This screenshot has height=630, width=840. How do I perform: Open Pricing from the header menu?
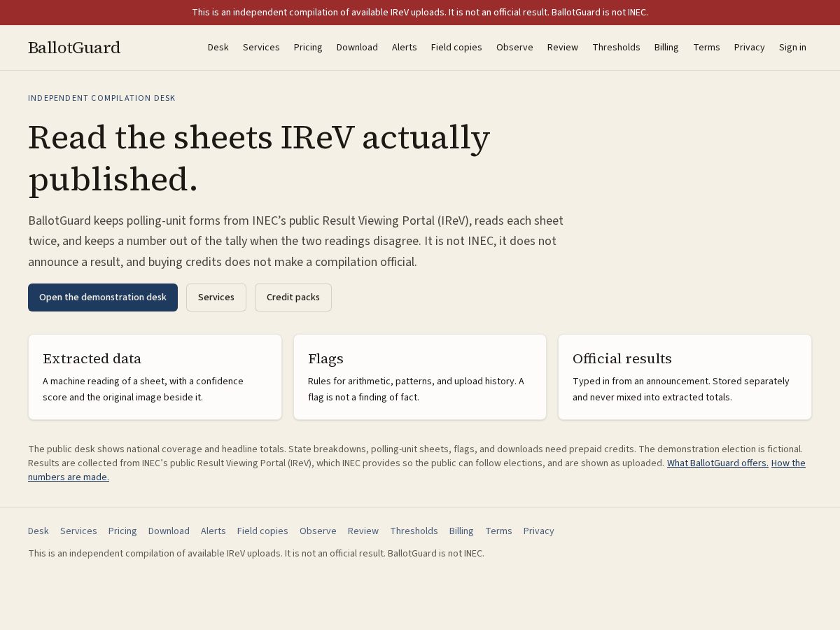point(308,47)
